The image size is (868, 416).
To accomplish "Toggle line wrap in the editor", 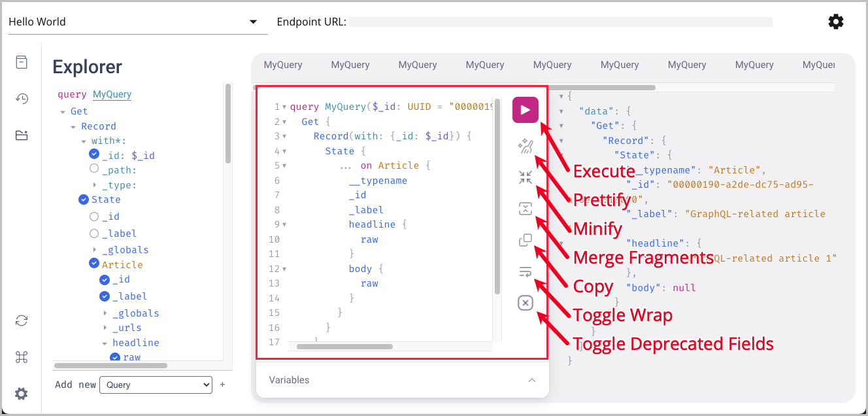I will [526, 271].
